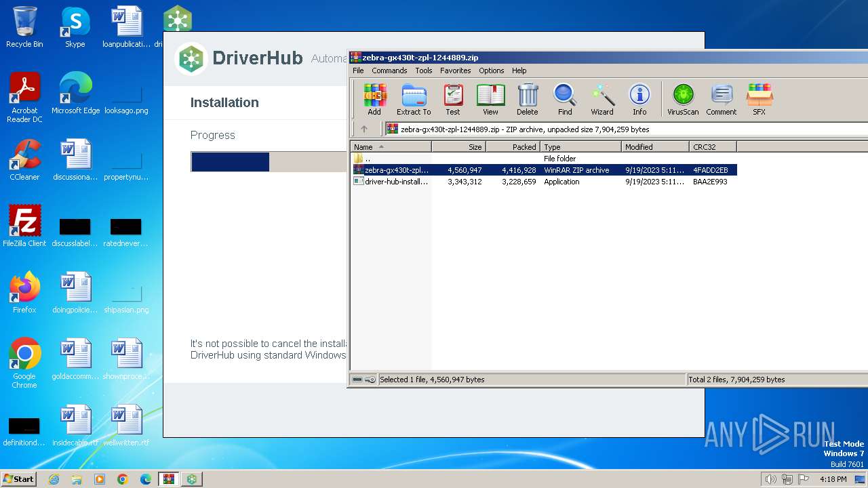The image size is (868, 488).
Task: Click the CCleaner desktop icon
Action: coord(24,160)
